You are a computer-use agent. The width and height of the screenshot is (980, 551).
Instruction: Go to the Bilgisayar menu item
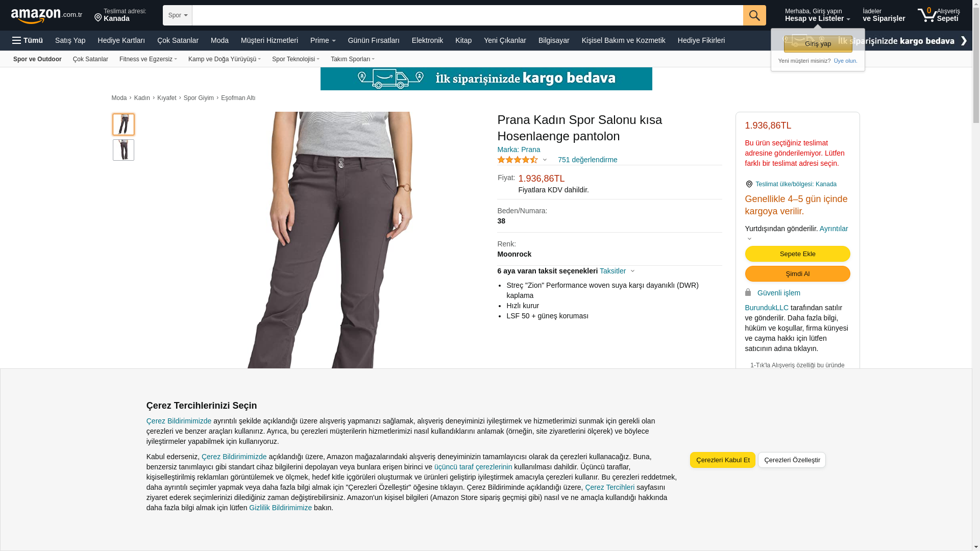554,40
